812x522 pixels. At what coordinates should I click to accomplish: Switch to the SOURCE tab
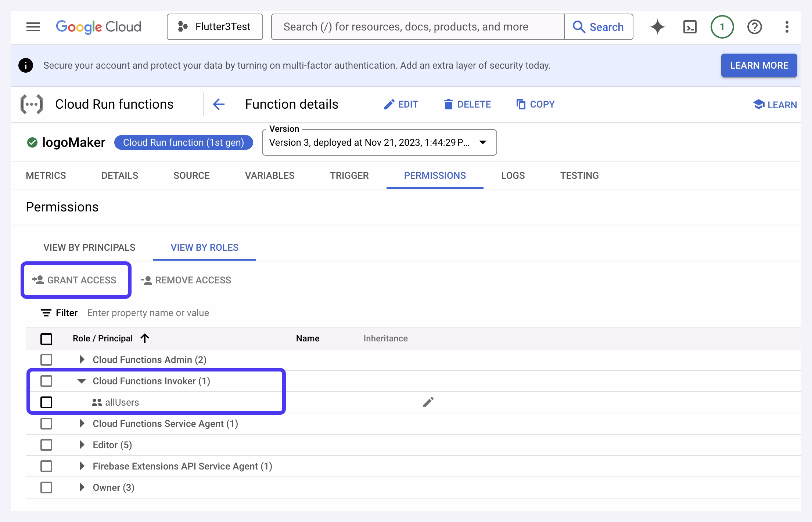[x=191, y=175]
